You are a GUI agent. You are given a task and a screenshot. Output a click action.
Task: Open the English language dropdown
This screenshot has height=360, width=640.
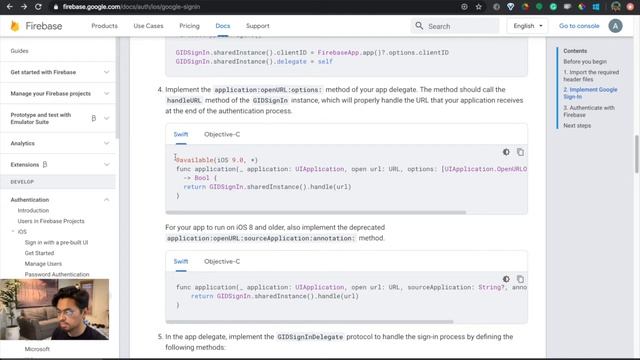[528, 26]
